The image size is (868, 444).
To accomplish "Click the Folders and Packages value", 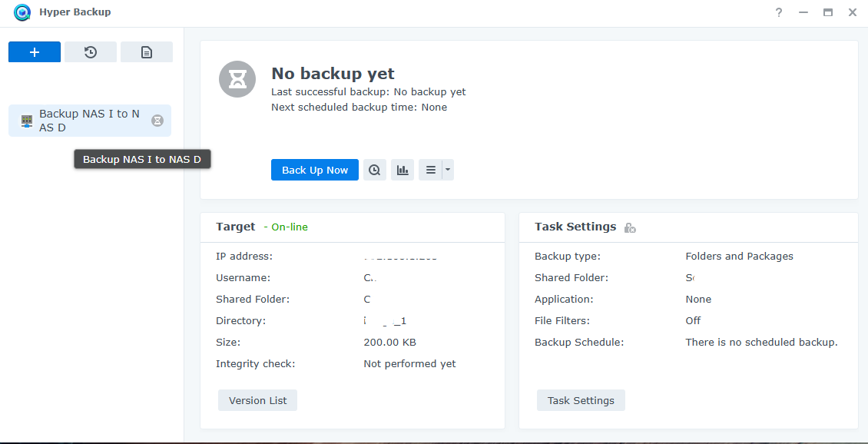I will (x=739, y=257).
